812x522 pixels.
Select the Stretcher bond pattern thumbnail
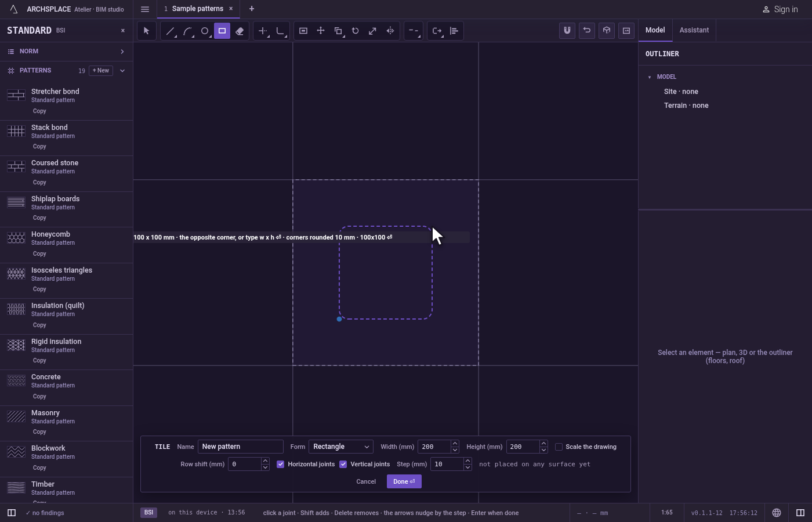click(16, 95)
